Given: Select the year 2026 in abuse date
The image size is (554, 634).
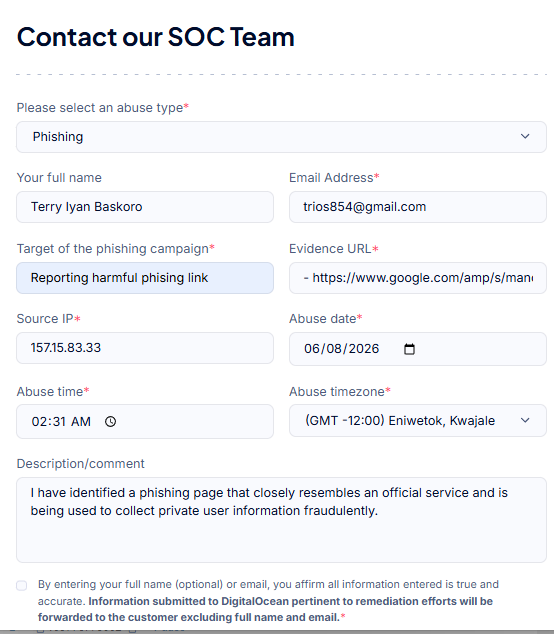Looking at the screenshot, I should point(364,349).
